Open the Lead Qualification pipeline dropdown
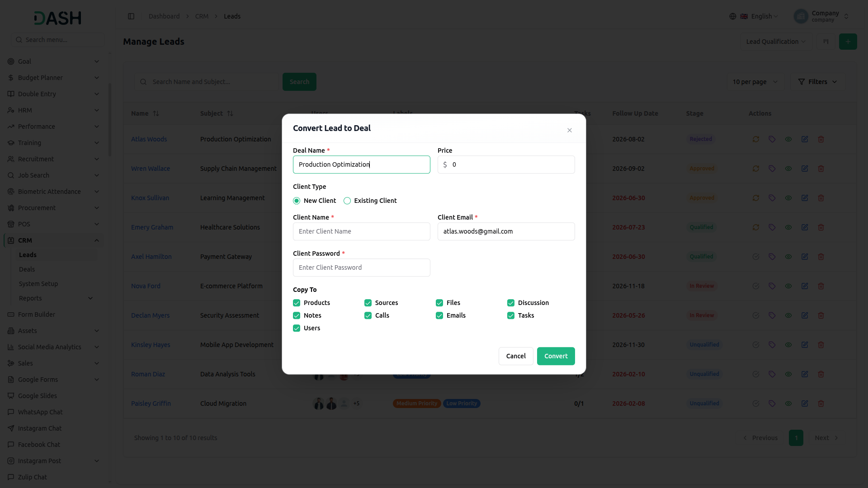868x488 pixels. click(x=776, y=42)
